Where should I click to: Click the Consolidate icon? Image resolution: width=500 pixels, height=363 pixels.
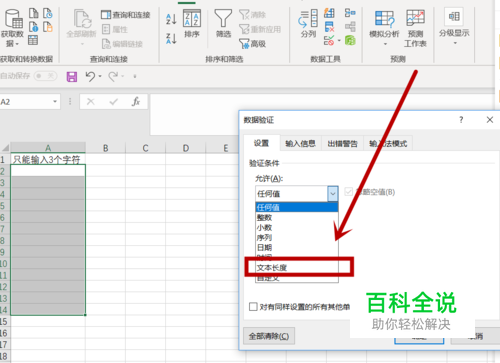point(350,13)
